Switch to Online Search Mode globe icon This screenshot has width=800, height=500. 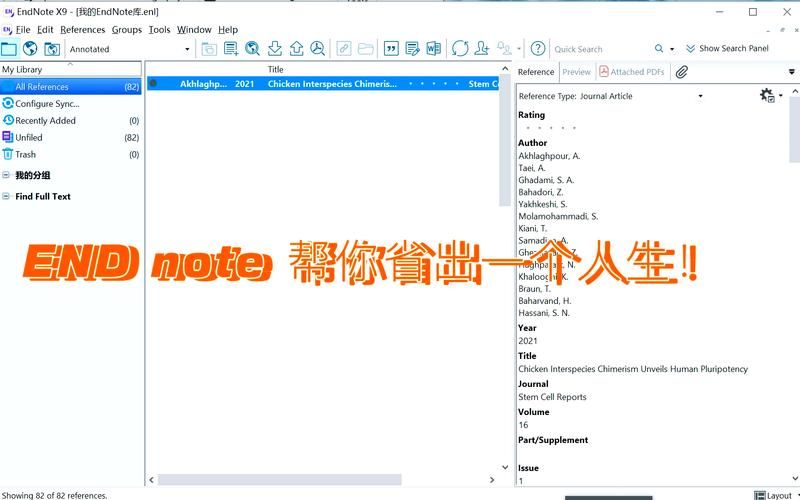(31, 49)
